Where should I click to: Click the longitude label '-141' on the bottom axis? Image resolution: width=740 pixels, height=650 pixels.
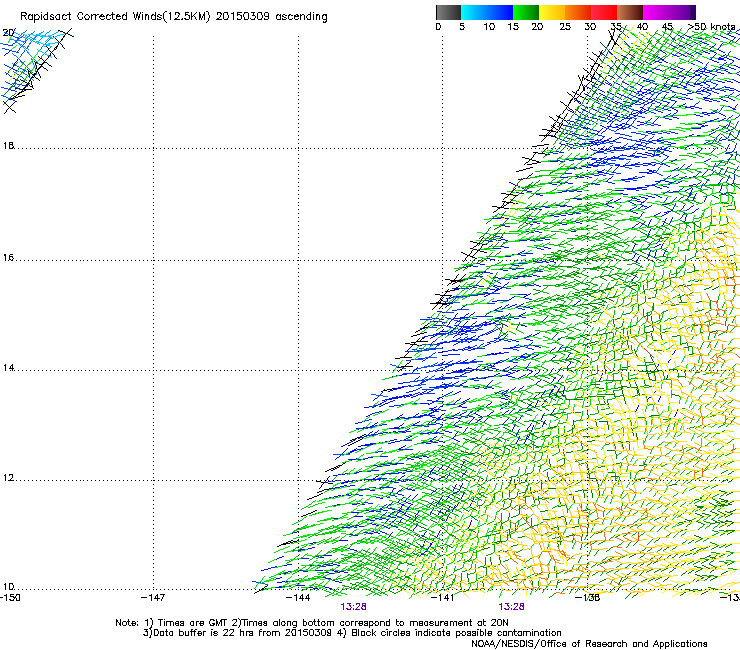click(x=443, y=598)
